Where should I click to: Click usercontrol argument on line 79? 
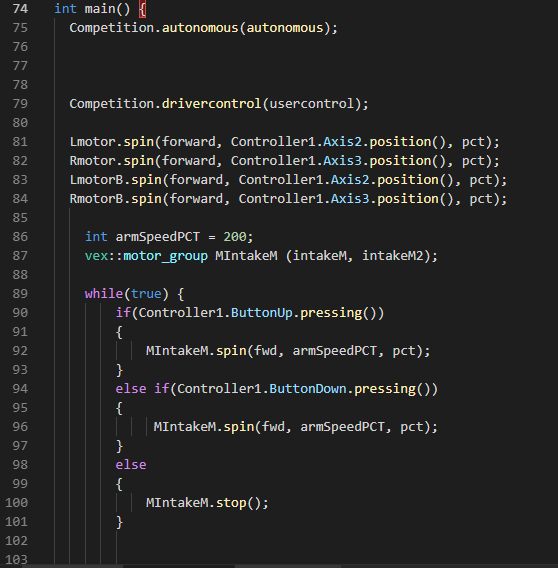[312, 104]
